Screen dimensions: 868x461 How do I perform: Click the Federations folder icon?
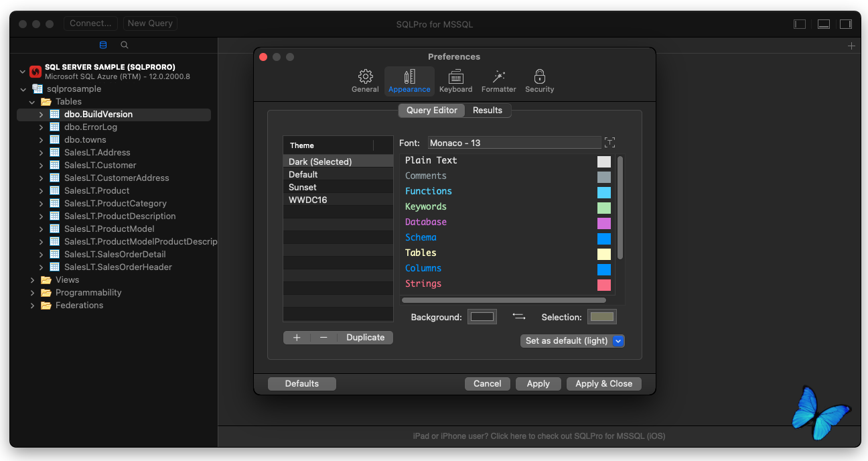[46, 305]
